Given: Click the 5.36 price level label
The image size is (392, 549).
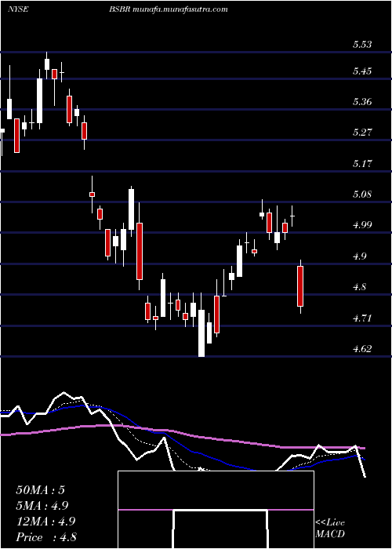Looking at the screenshot, I should coord(362,102).
